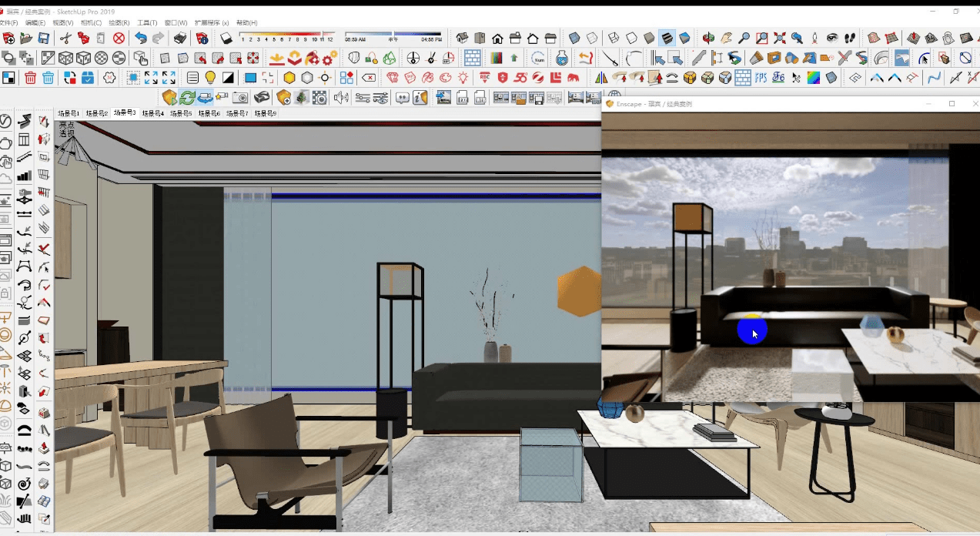Switch to scene tab 场景号9

coord(264,113)
